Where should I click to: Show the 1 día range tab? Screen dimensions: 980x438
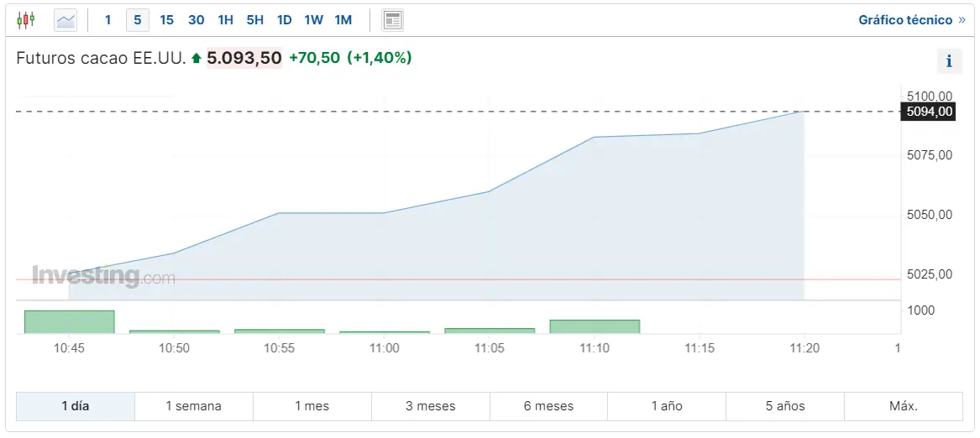click(x=76, y=406)
